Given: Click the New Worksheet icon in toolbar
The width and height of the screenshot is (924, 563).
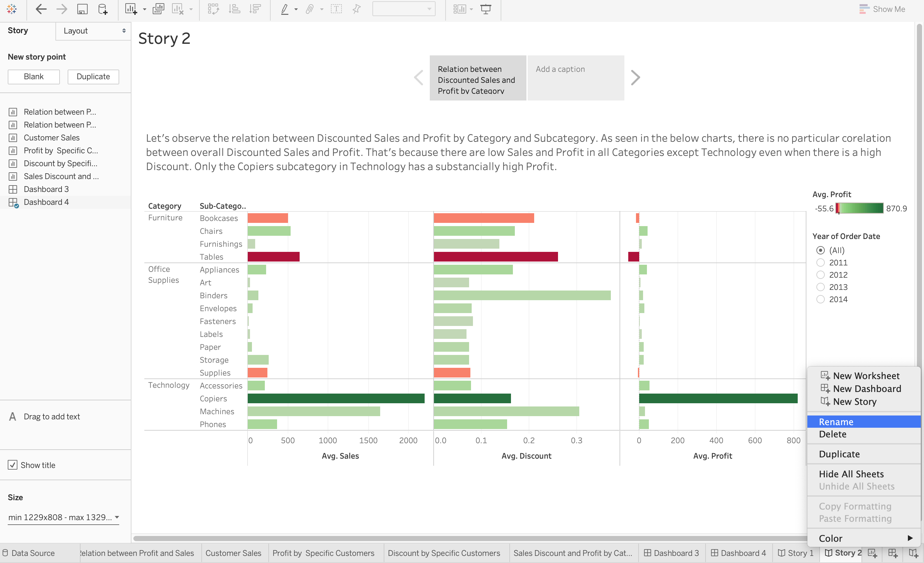Looking at the screenshot, I should [x=131, y=9].
